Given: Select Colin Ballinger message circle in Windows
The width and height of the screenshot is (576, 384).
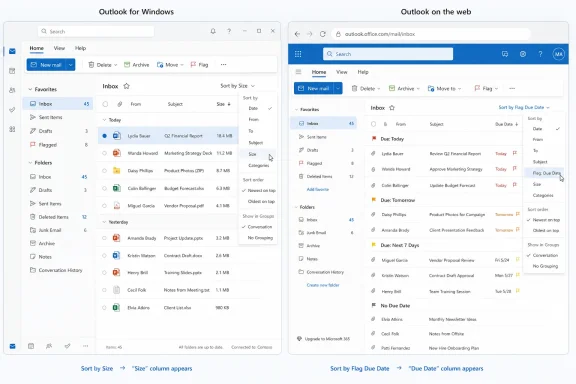Looking at the screenshot, I should click(x=105, y=189).
